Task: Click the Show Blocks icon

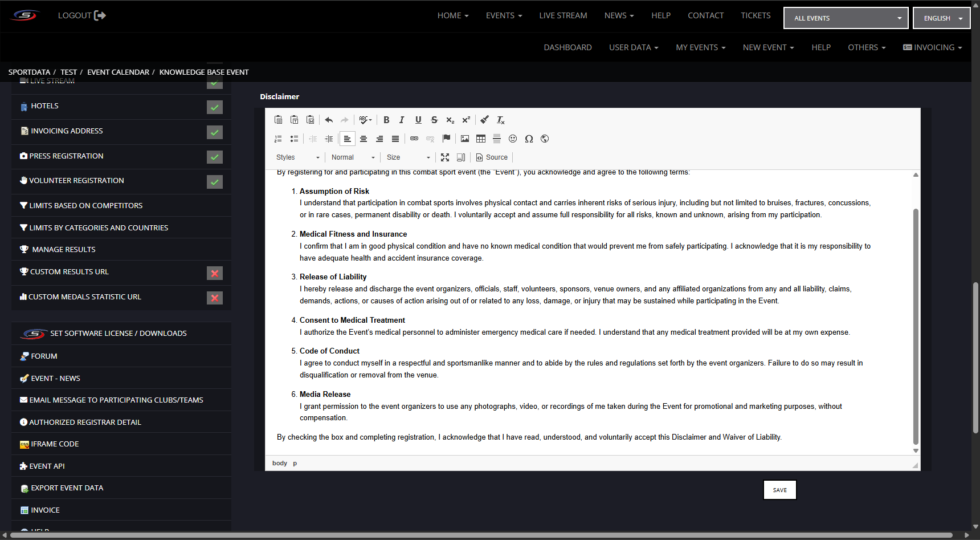Action: click(x=461, y=157)
